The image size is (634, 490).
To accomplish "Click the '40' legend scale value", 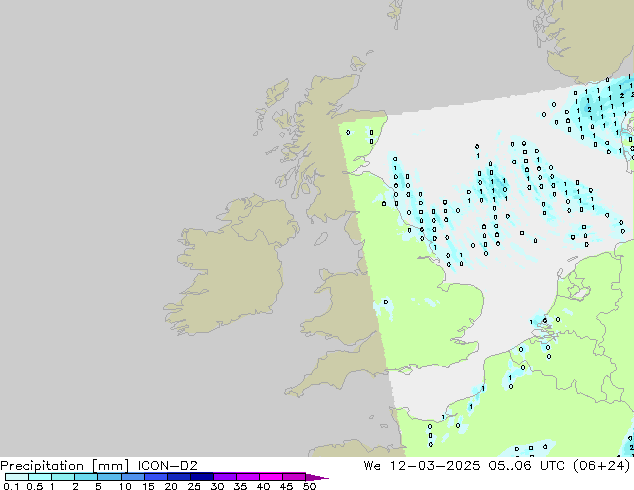I will (263, 486).
